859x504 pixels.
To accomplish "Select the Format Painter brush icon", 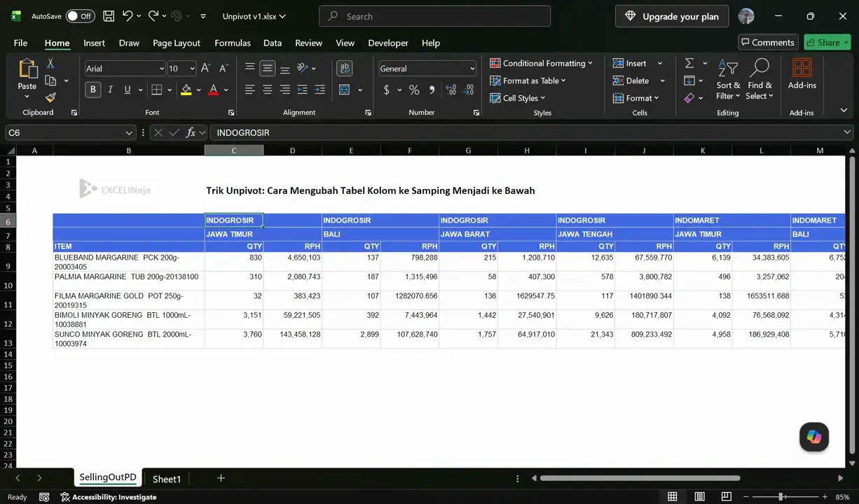I will (50, 97).
